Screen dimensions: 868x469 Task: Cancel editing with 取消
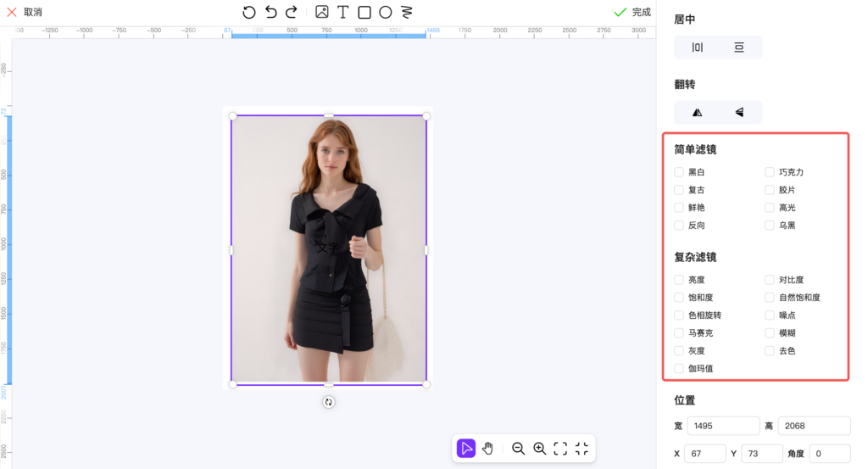coord(25,12)
